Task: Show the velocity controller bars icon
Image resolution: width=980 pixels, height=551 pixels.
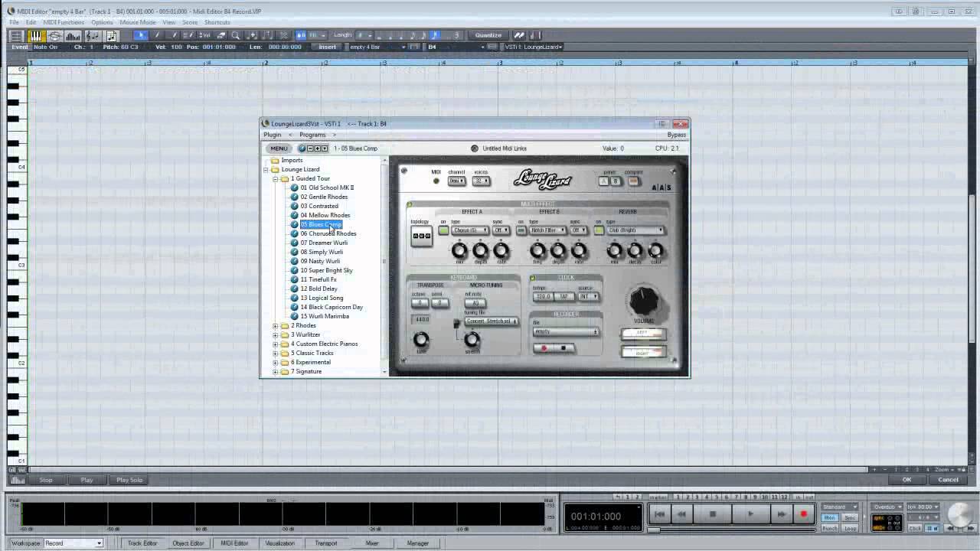Action: tap(73, 35)
